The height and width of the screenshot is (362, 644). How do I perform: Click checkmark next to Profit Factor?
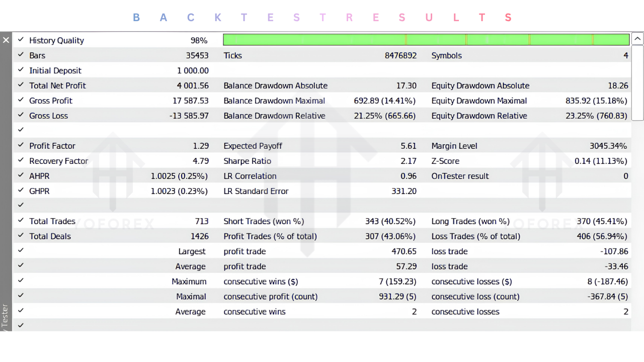click(21, 145)
